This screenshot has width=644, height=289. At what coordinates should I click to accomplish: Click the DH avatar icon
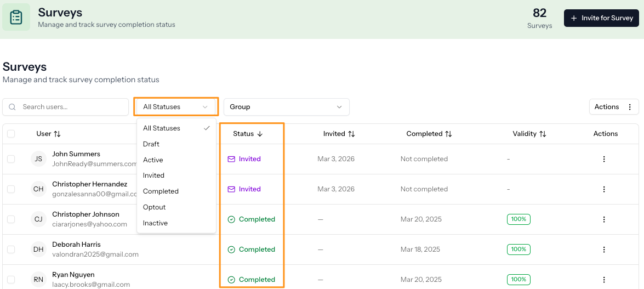tap(38, 250)
